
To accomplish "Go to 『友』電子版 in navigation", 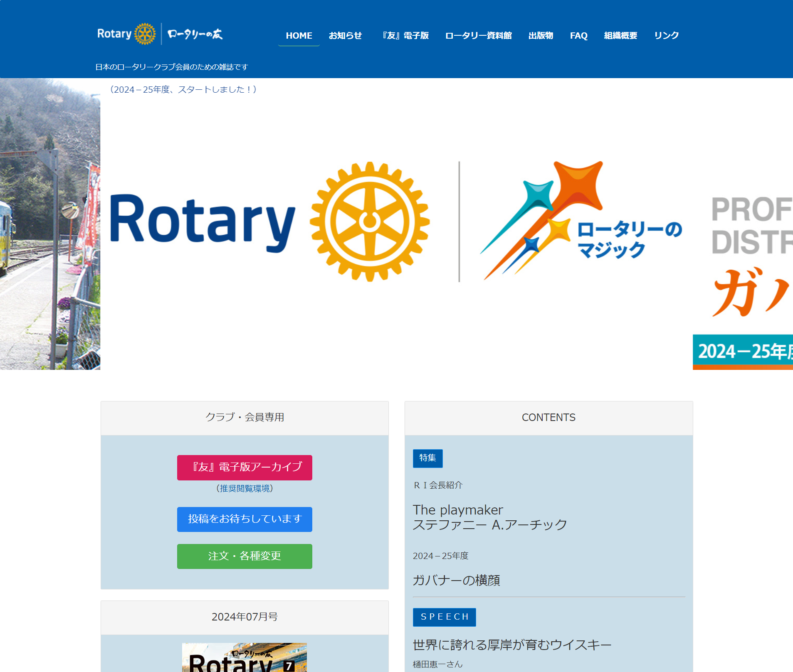I will click(x=405, y=36).
